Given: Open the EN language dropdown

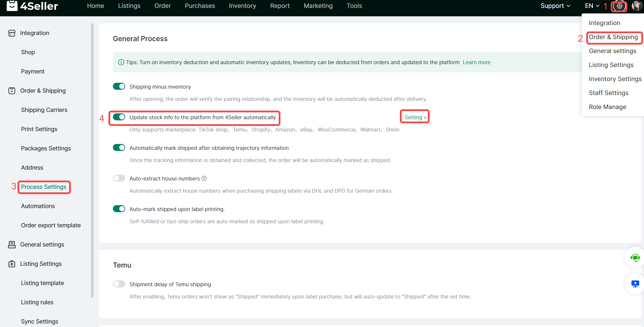Looking at the screenshot, I should click(592, 6).
